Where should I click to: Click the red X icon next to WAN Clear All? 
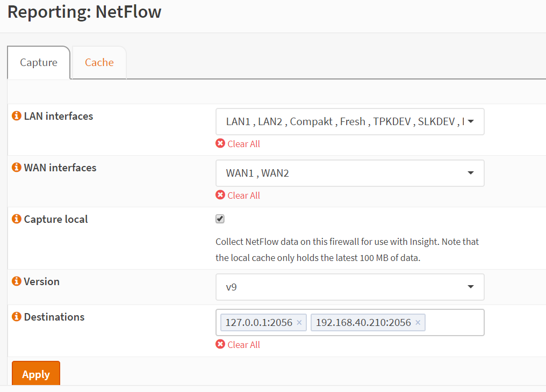click(220, 195)
